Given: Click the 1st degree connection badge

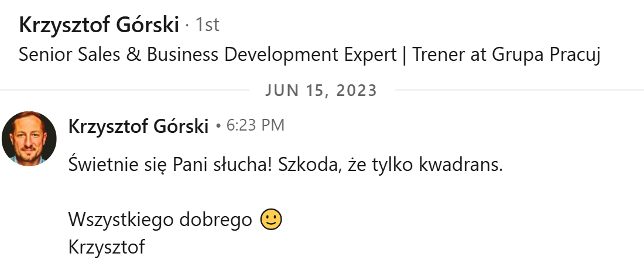Looking at the screenshot, I should pos(207,25).
